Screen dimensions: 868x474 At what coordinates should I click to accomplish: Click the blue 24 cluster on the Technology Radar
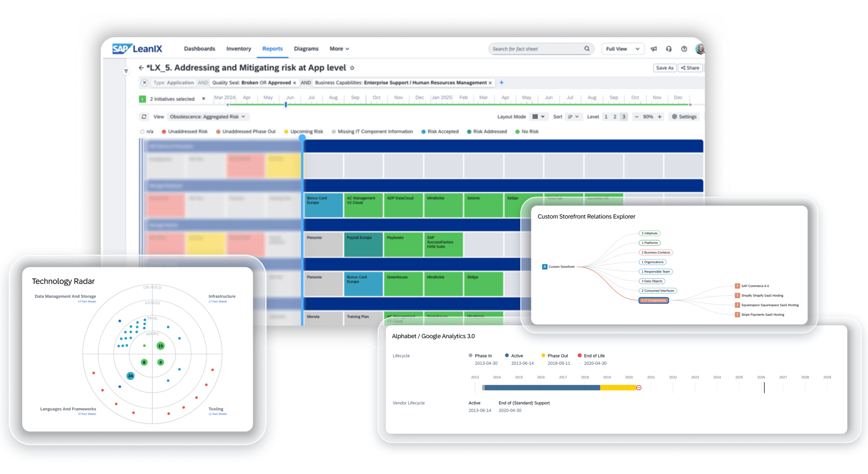[131, 376]
